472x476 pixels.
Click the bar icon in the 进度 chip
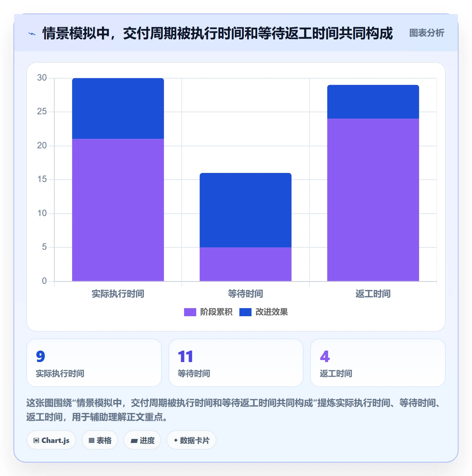(134, 441)
